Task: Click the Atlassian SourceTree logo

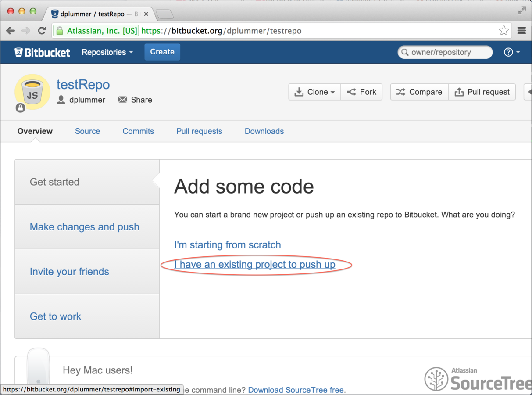Action: point(478,379)
